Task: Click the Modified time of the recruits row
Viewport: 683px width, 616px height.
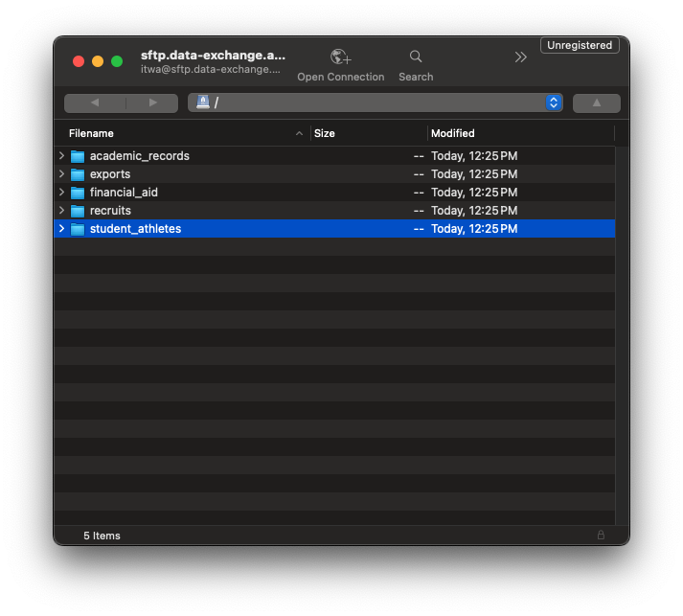Action: [474, 211]
